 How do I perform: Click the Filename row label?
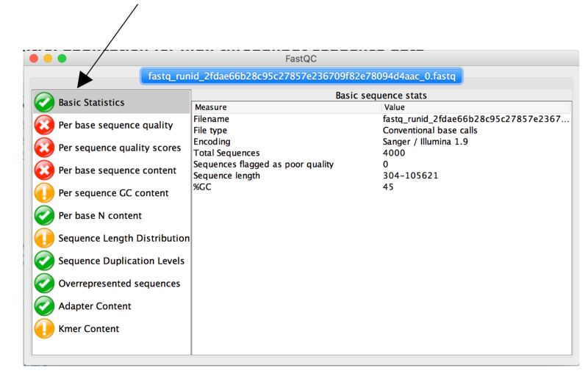[211, 119]
